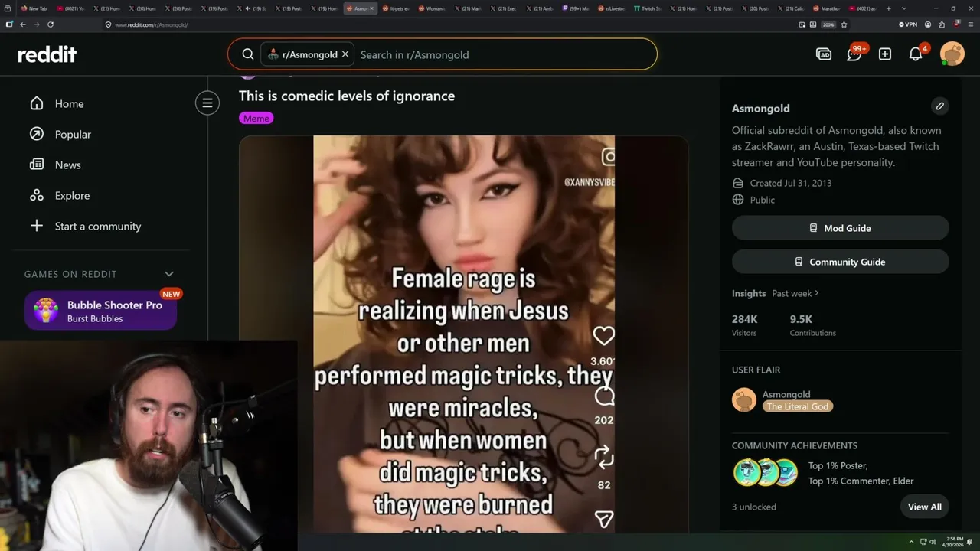Open the Windows notification center icon
This screenshot has height=551, width=980.
coord(971,542)
